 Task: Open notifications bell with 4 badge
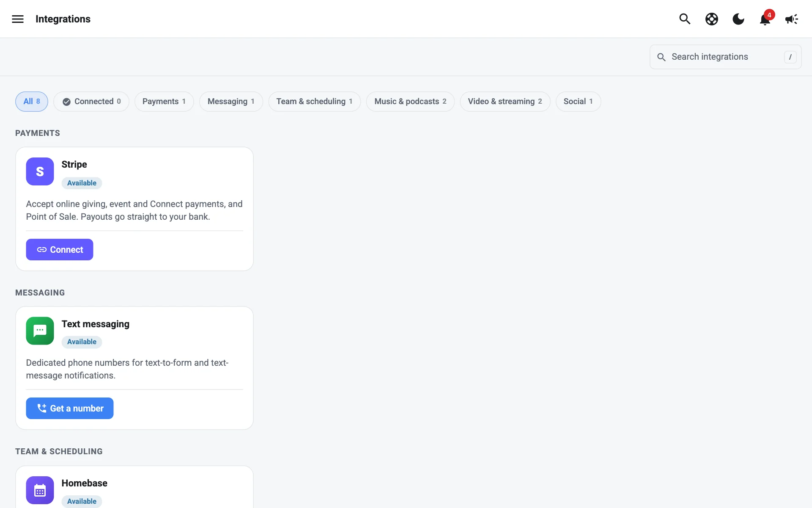(765, 19)
